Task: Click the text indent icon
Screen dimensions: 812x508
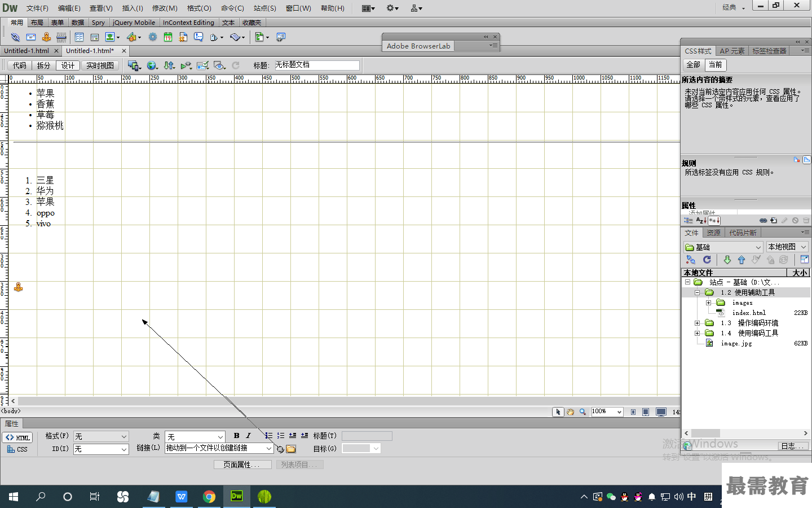Action: tap(304, 436)
